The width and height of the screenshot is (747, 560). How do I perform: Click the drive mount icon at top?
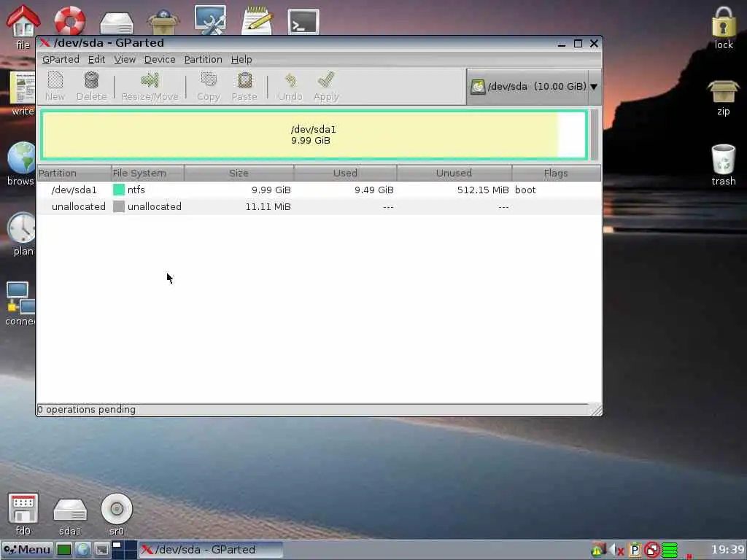pyautogui.click(x=117, y=23)
